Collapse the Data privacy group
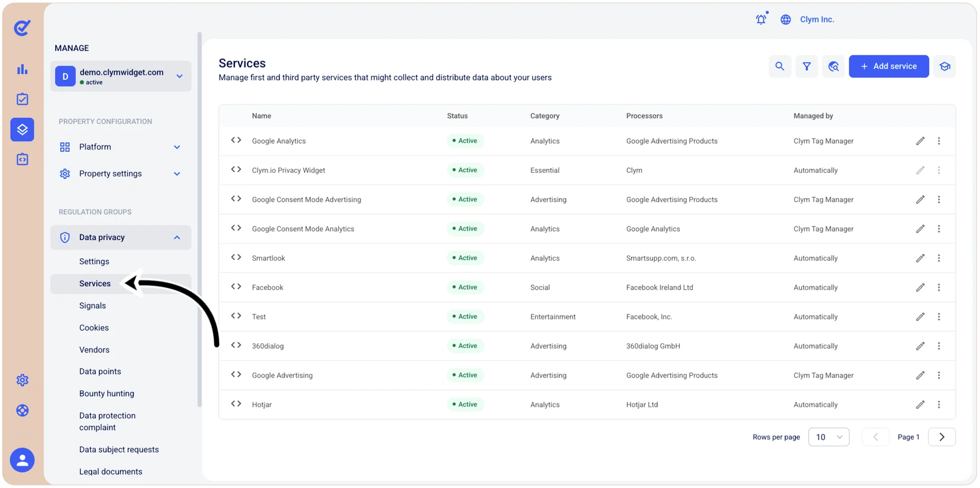The width and height of the screenshot is (980, 488). 121,237
